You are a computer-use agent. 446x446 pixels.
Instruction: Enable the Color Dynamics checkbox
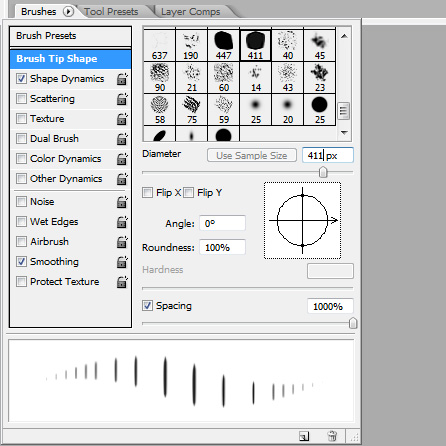(21, 159)
